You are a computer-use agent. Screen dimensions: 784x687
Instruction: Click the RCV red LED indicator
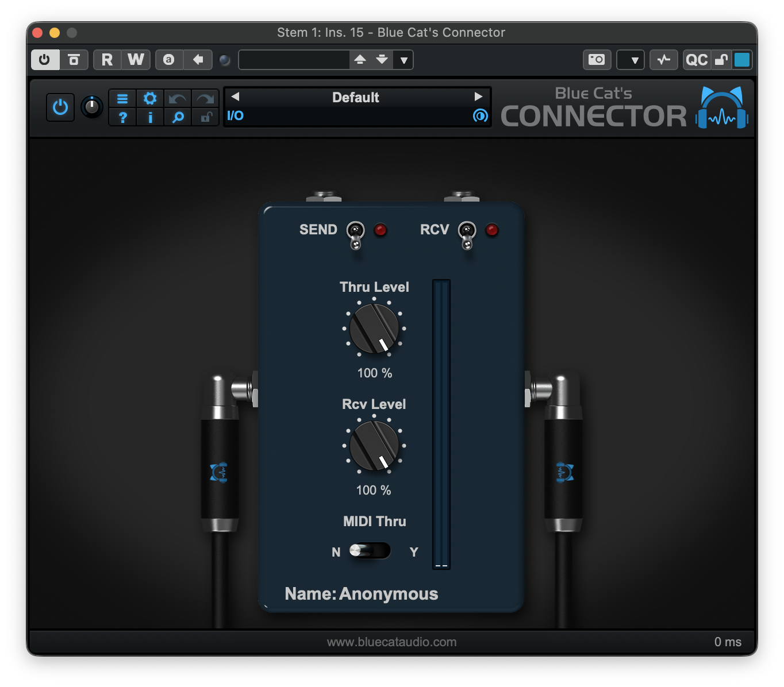492,230
